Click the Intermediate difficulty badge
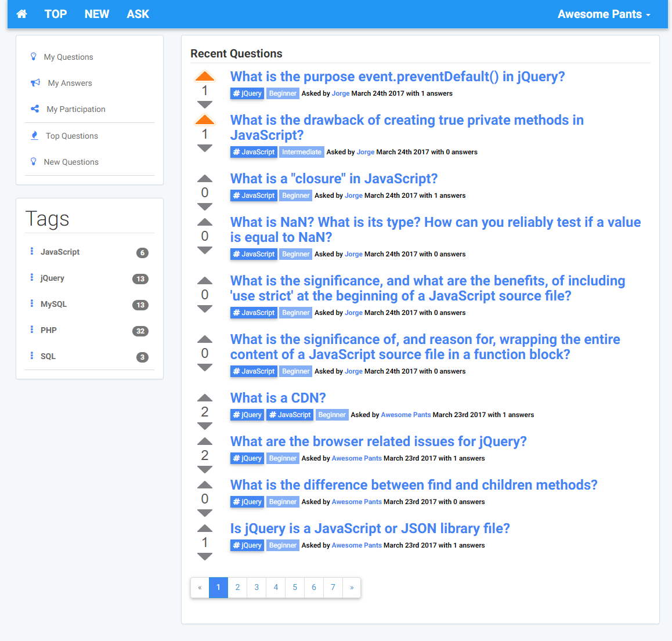 click(x=302, y=152)
